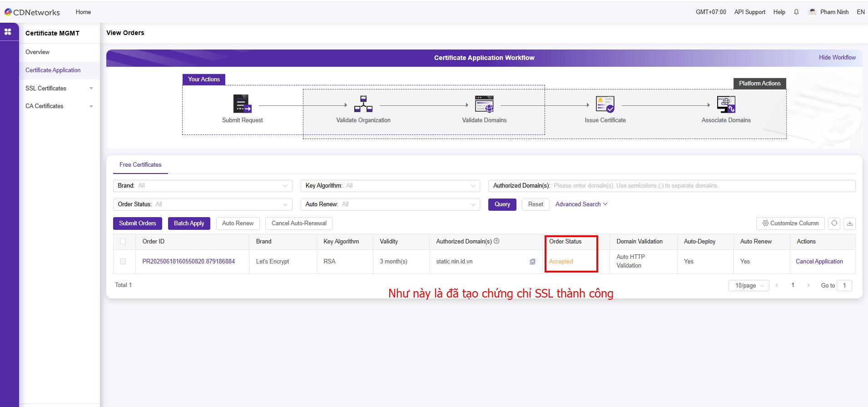Open the Order Status filter dropdown

click(x=203, y=204)
